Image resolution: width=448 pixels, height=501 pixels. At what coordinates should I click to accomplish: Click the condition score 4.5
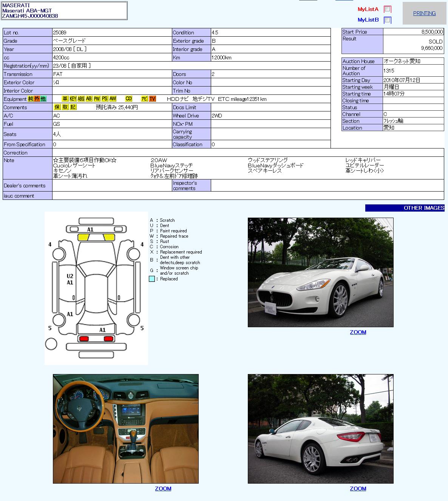215,32
